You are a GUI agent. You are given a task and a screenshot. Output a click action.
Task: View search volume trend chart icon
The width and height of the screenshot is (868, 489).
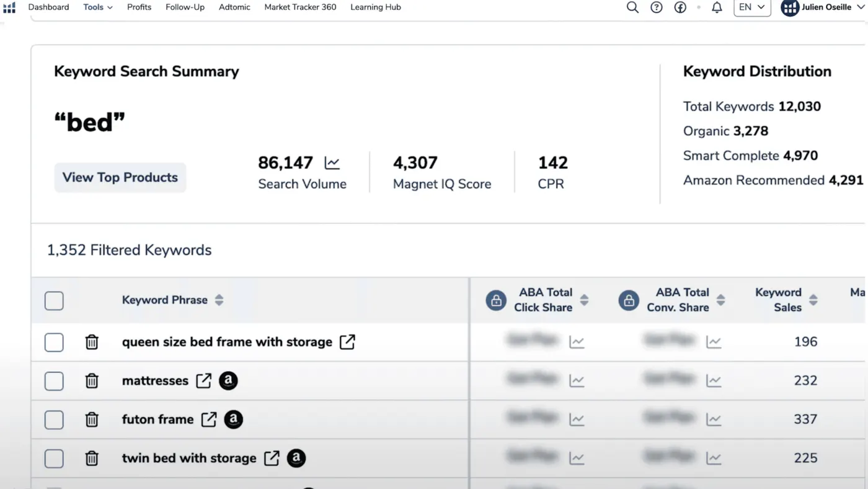pyautogui.click(x=332, y=163)
